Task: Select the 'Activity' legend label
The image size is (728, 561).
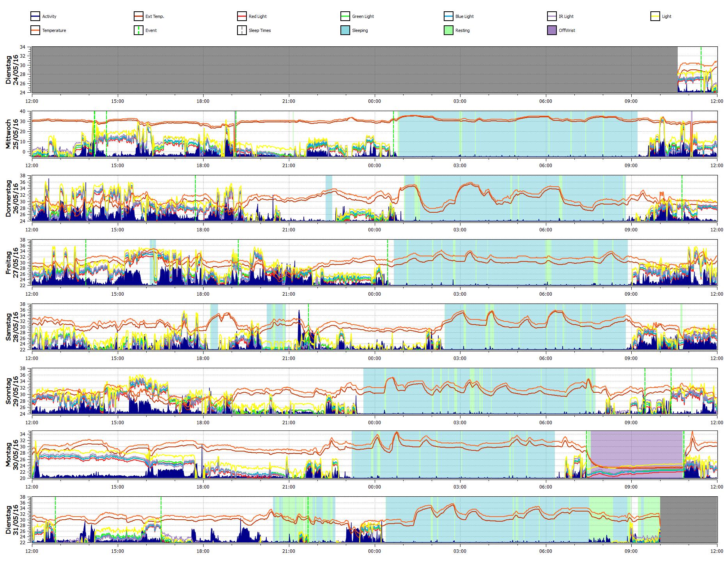Action: 49,16
